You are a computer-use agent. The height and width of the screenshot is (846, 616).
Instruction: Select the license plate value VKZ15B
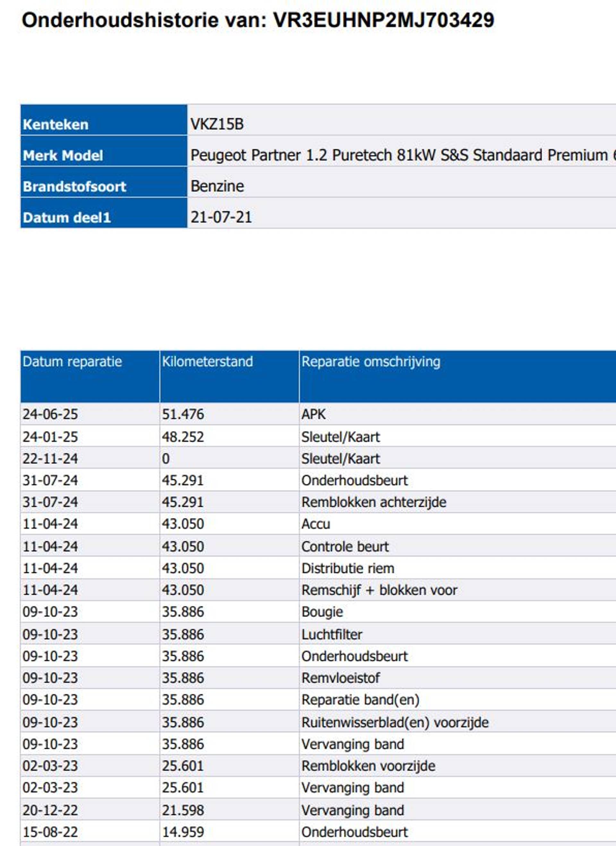[x=217, y=124]
